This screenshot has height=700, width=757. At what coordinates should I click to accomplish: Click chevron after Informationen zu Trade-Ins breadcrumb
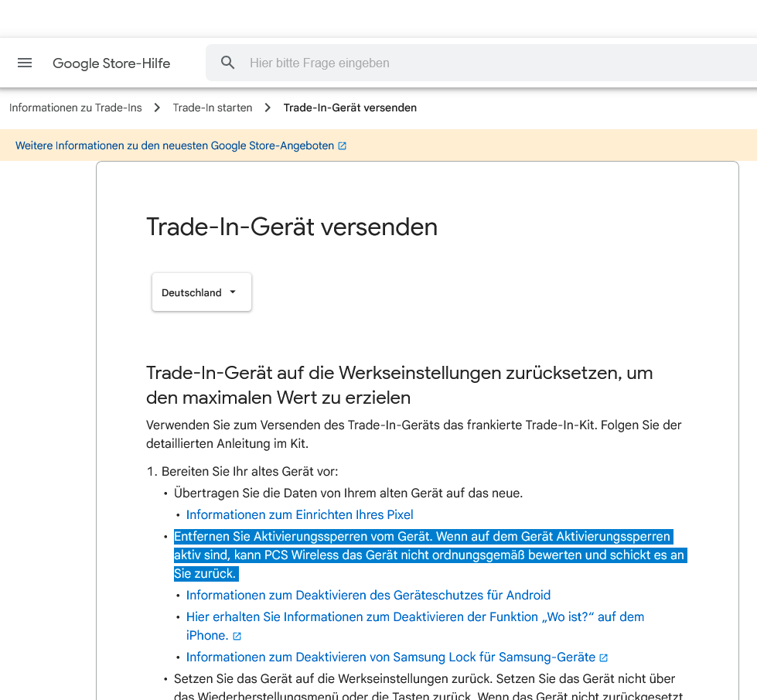(157, 108)
